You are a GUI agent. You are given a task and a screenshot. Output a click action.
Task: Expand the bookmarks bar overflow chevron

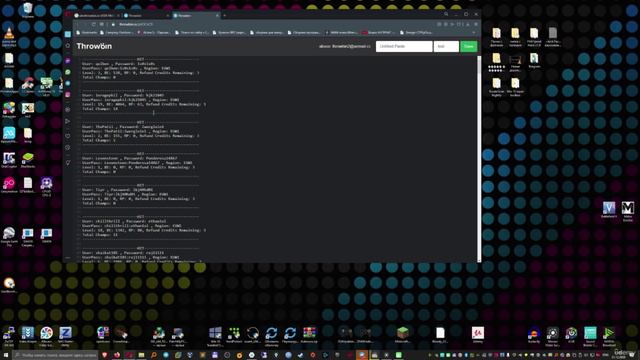click(x=473, y=32)
